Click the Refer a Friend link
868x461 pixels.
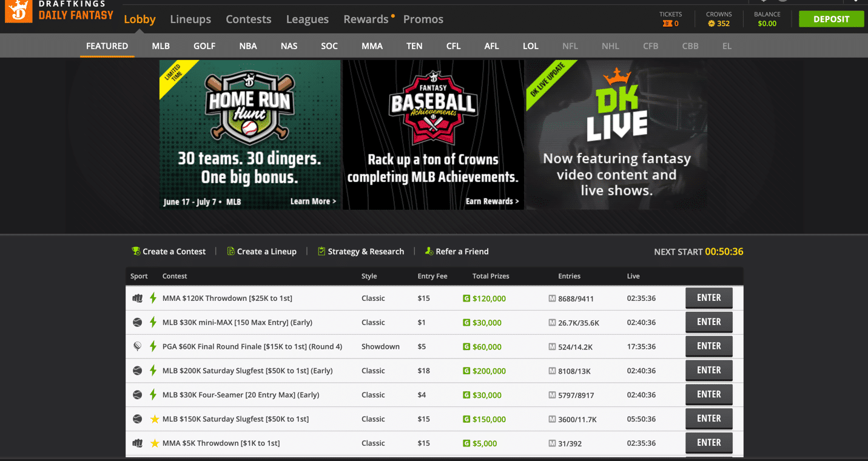[462, 251]
